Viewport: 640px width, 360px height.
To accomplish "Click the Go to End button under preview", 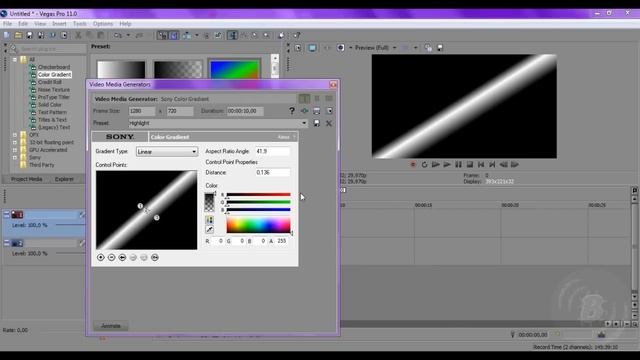I will point(492,164).
